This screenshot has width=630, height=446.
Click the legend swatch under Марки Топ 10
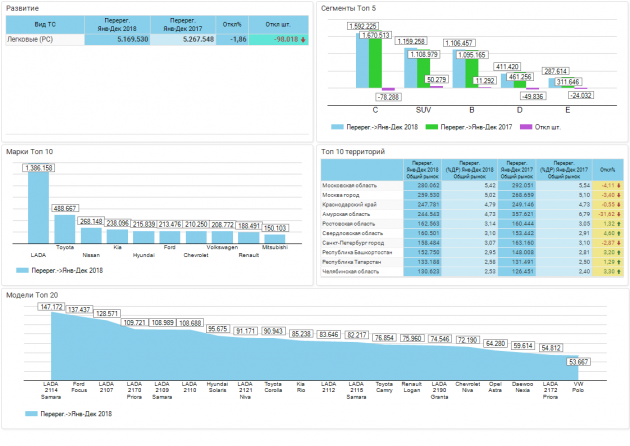pyautogui.click(x=23, y=270)
